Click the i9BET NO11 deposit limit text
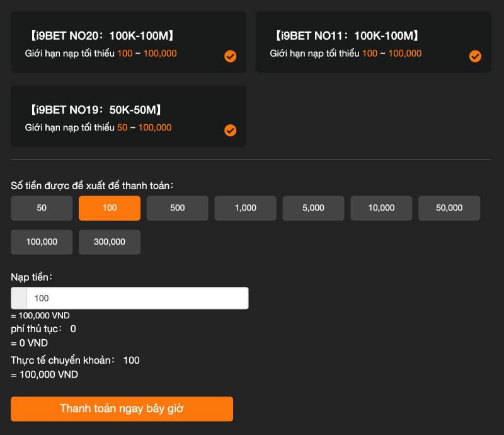The width and height of the screenshot is (504, 435). click(x=346, y=54)
